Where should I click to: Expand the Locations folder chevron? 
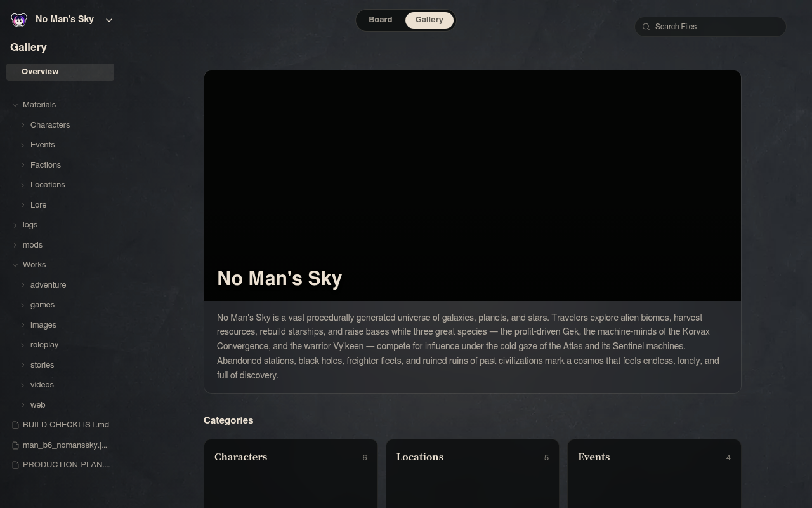[x=23, y=185]
